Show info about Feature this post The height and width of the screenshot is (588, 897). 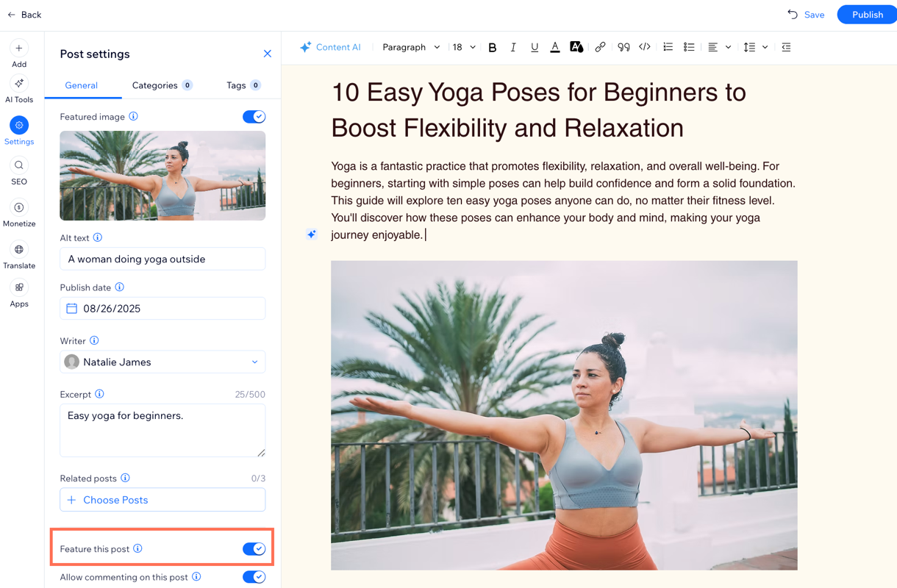137,548
